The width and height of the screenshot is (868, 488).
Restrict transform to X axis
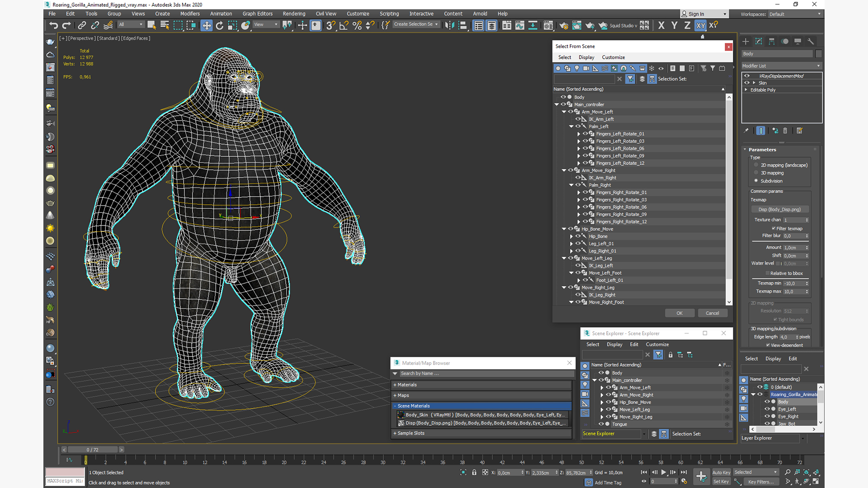661,25
